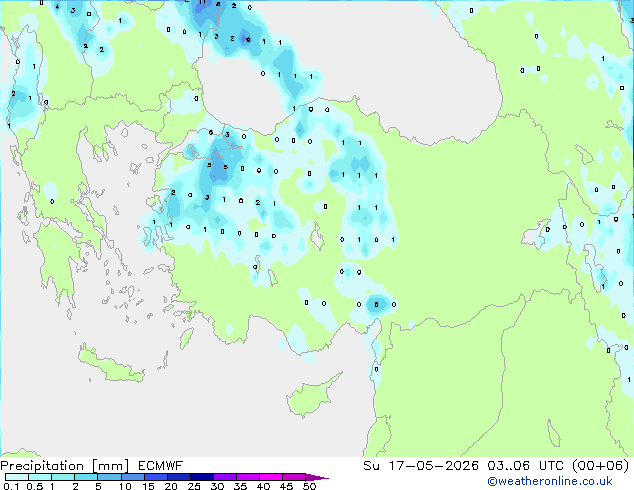Click the 'Precipitation' title word

(42, 466)
